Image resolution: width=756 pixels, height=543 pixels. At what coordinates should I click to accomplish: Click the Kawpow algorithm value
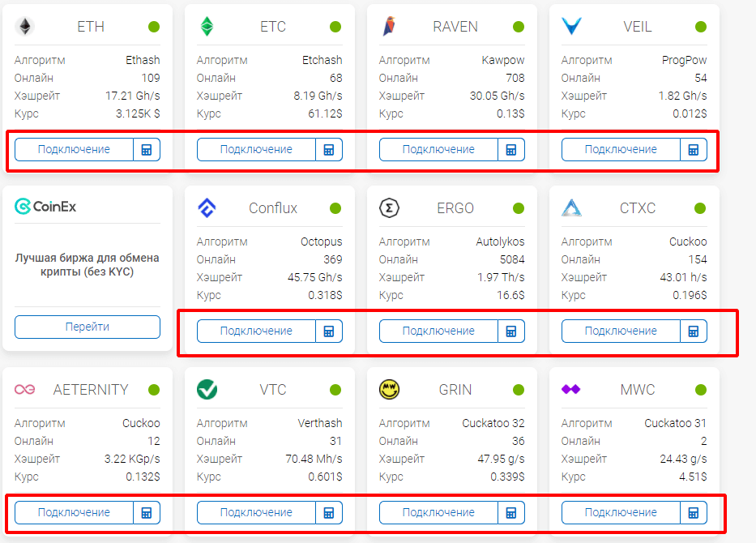click(x=503, y=60)
